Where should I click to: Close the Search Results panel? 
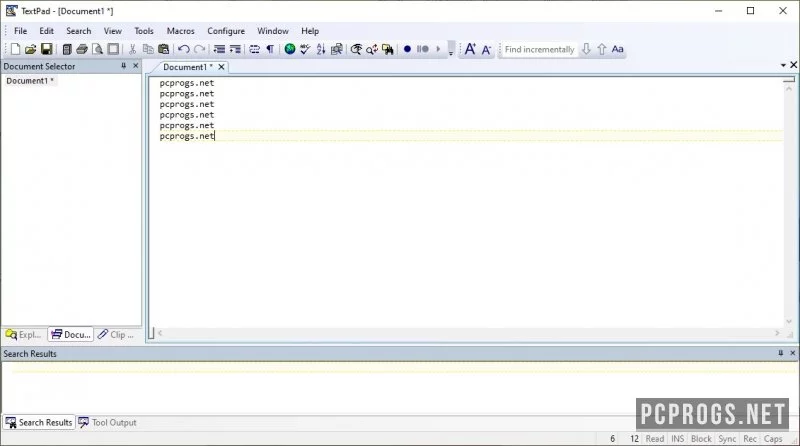click(793, 353)
